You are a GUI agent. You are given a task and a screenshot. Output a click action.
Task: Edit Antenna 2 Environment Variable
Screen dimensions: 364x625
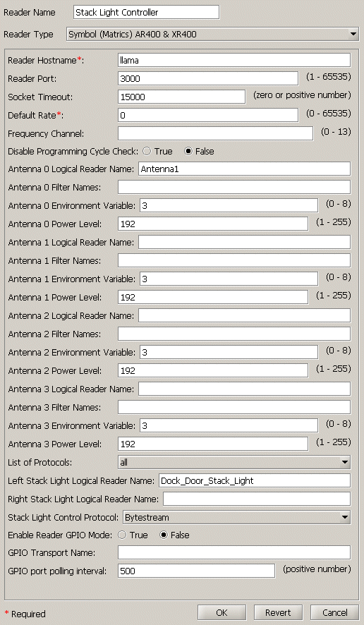[229, 353]
